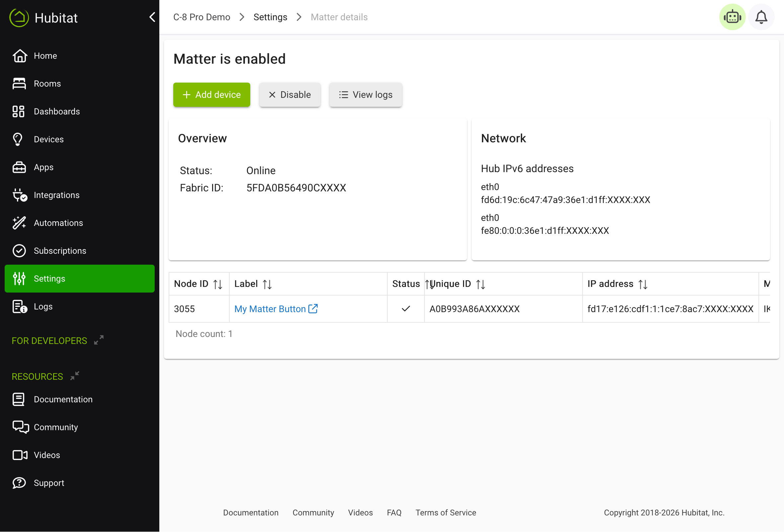
Task: Click the View logs button
Action: coord(366,95)
